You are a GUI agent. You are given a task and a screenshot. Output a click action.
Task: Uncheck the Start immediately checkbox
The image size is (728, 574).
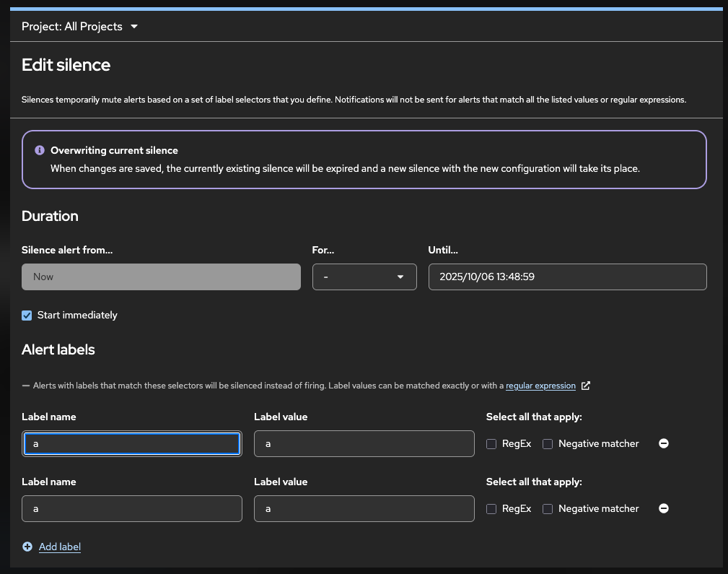point(27,316)
